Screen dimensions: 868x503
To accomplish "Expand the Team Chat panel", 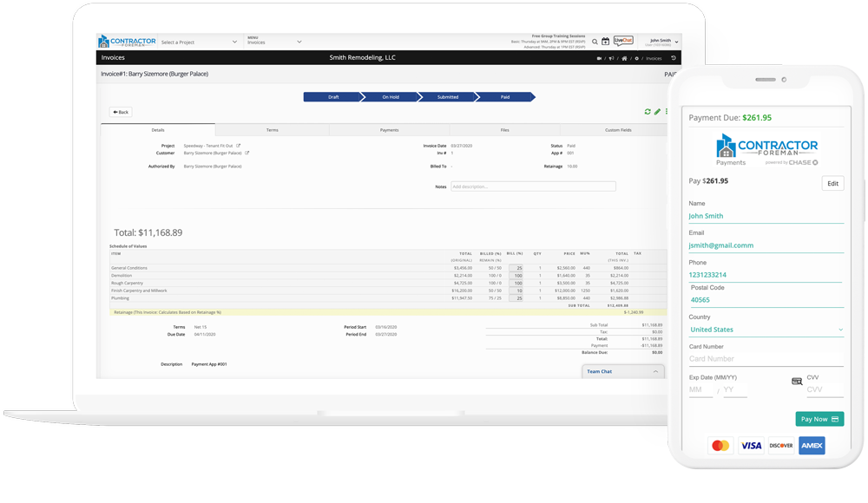I will click(622, 371).
